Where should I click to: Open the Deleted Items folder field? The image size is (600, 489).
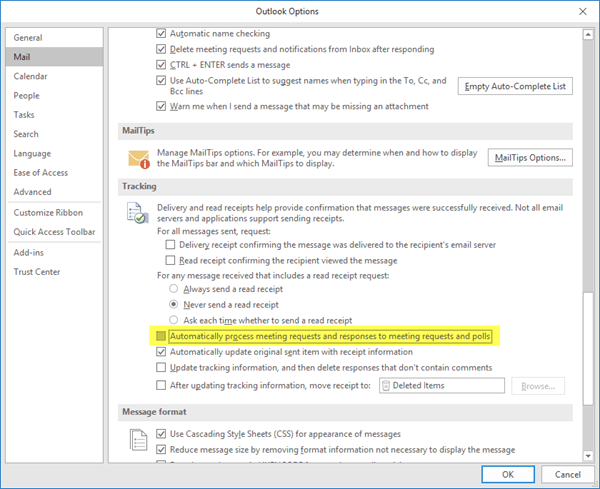click(443, 386)
